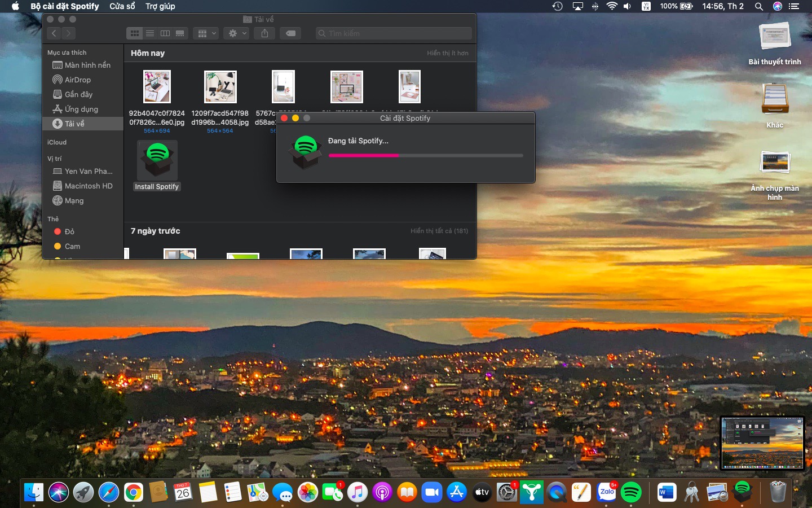Viewport: 812px width, 508px height.
Task: Open the volume control in menu bar
Action: coord(628,6)
